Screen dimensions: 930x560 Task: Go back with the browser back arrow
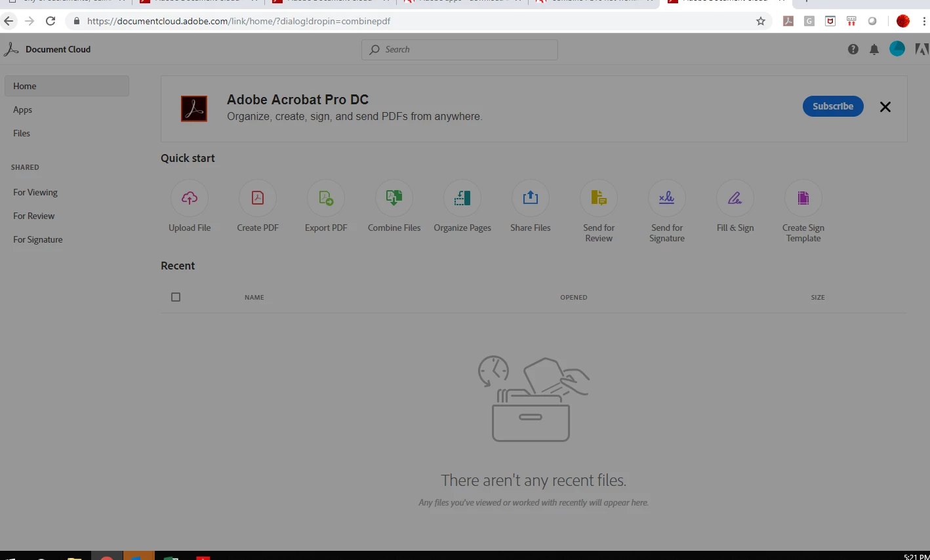[9, 21]
